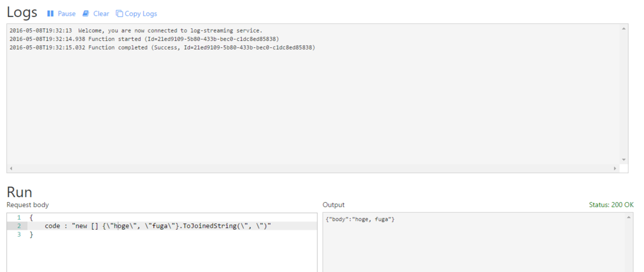The image size is (644, 272).
Task: Click the Welcome log-streaming service log line
Action: pos(136,30)
